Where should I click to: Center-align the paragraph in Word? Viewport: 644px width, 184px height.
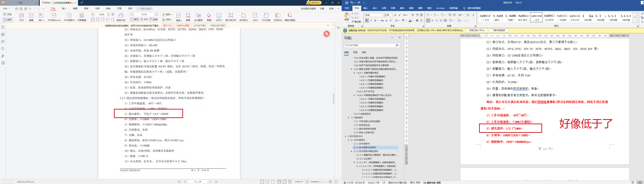(x=432, y=20)
